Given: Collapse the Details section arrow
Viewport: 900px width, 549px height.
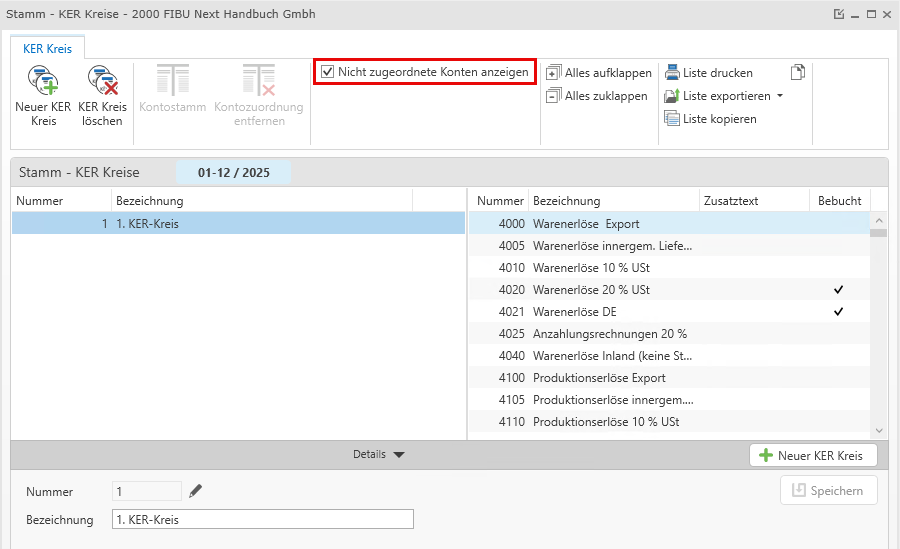Looking at the screenshot, I should click(x=399, y=455).
